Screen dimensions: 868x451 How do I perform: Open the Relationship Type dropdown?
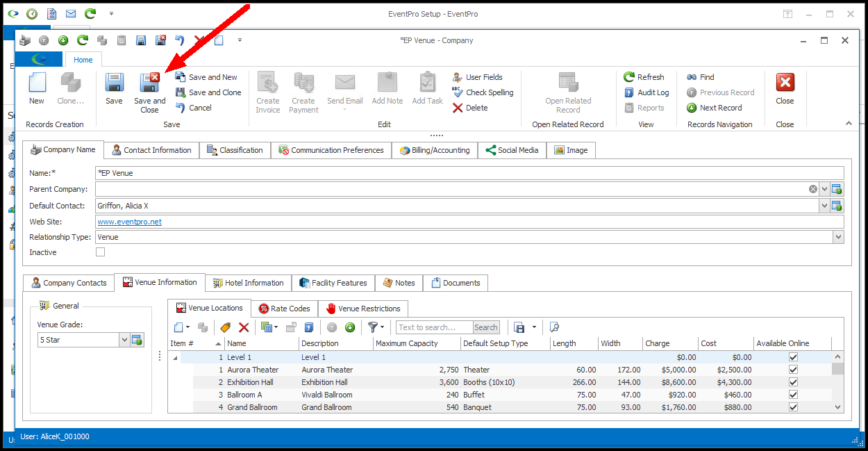pos(838,237)
